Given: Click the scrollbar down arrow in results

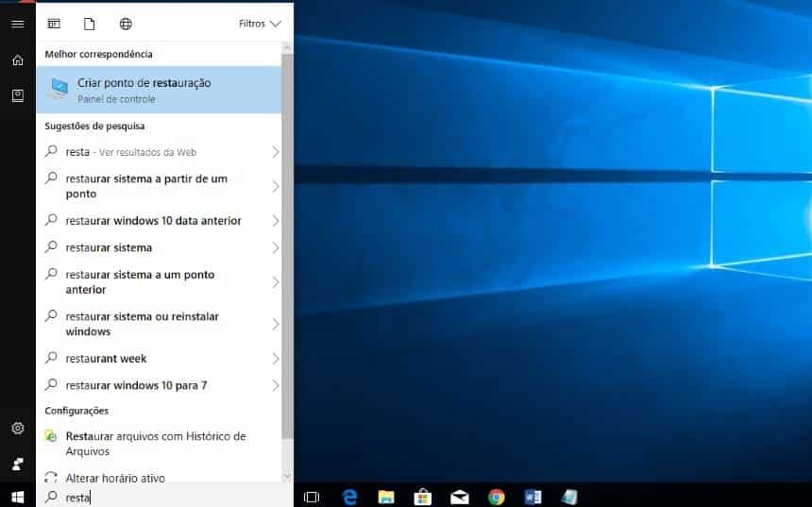Looking at the screenshot, I should tap(287, 476).
